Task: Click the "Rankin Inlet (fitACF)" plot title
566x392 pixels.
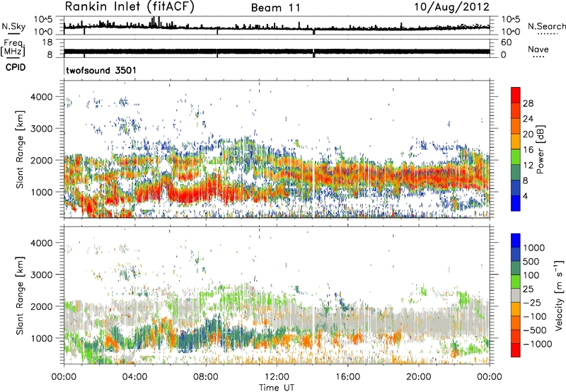Action: [x=129, y=7]
